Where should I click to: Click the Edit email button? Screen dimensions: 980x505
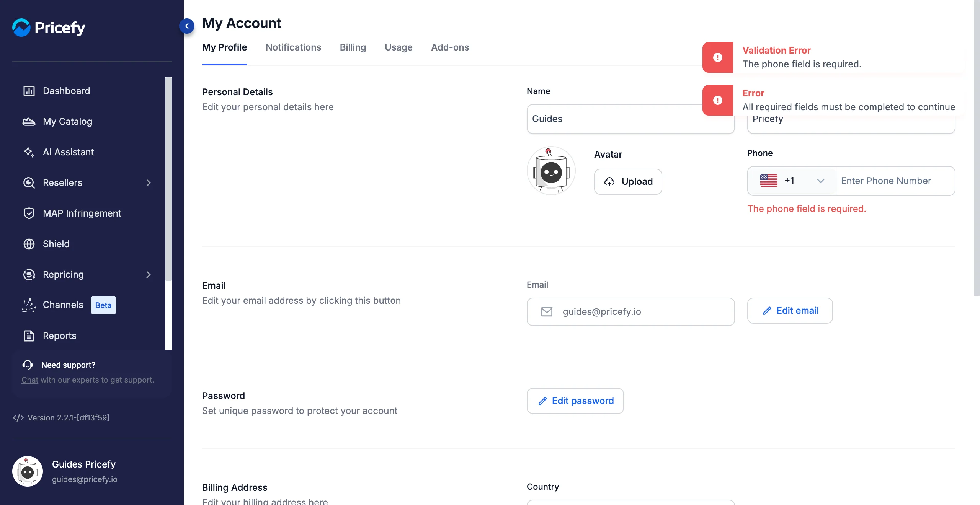(x=790, y=311)
